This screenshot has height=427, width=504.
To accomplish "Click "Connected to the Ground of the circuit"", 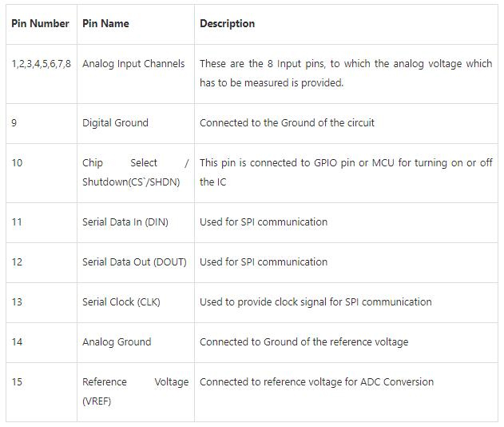I will click(x=287, y=122).
